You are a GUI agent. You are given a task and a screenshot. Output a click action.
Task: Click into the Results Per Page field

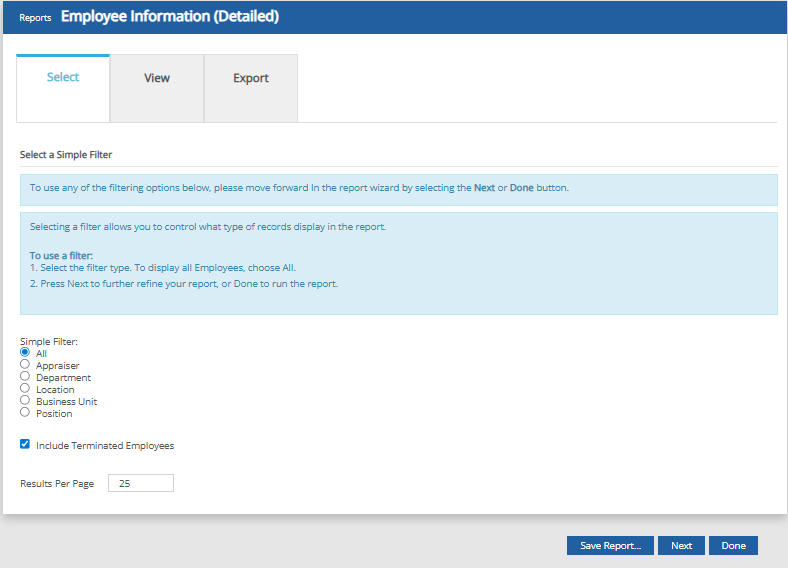click(141, 484)
